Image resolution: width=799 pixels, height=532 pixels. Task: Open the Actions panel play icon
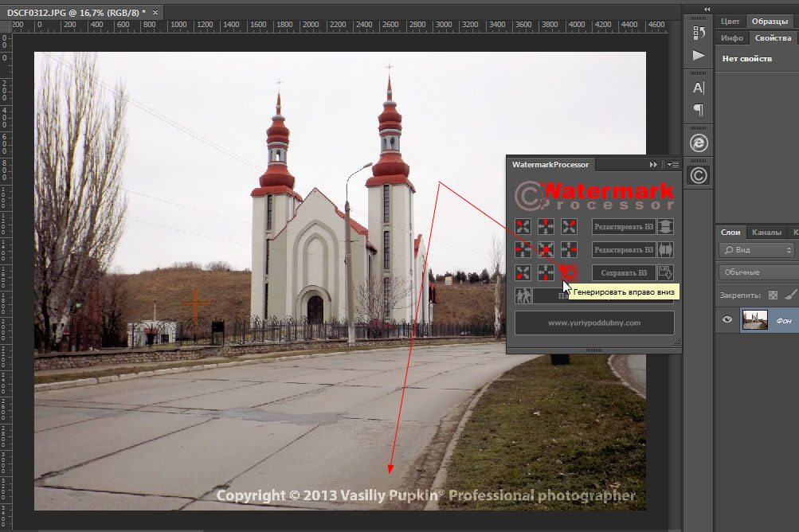[x=699, y=55]
